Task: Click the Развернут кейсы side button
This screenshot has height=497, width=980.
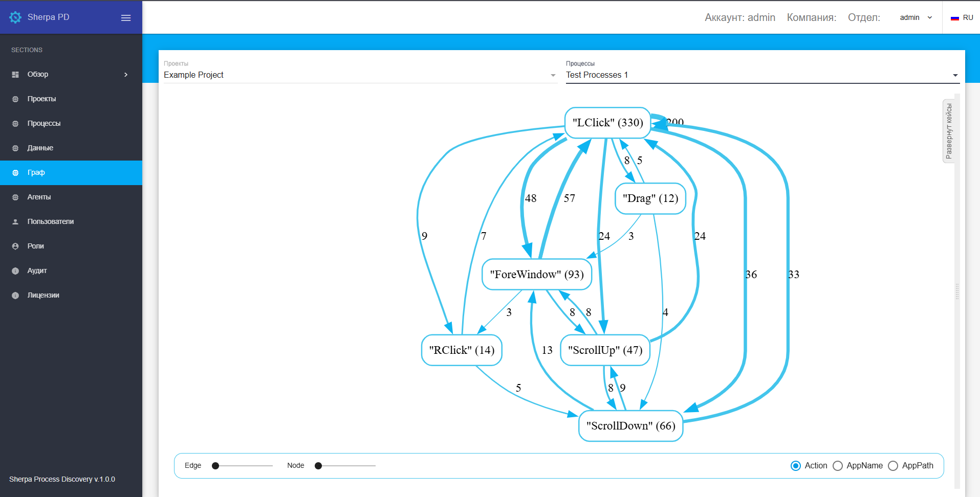Action: [949, 131]
